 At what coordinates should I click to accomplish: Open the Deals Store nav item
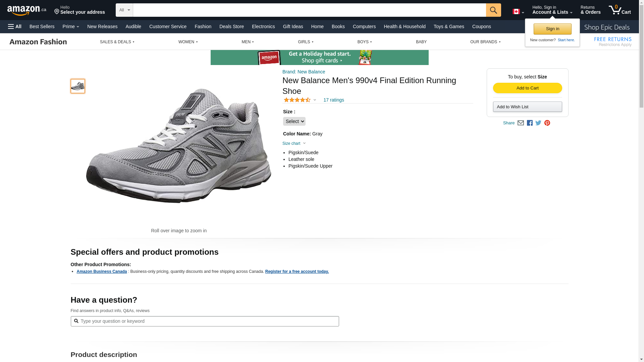[231, 26]
